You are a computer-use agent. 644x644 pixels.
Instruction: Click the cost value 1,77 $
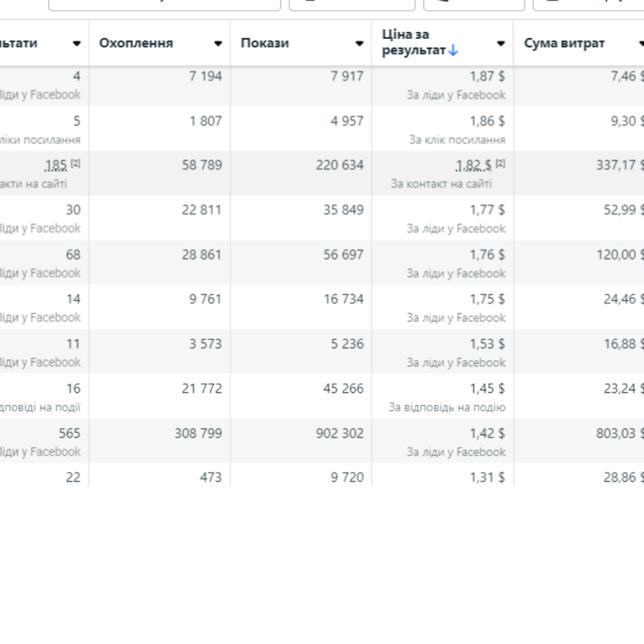click(x=488, y=210)
